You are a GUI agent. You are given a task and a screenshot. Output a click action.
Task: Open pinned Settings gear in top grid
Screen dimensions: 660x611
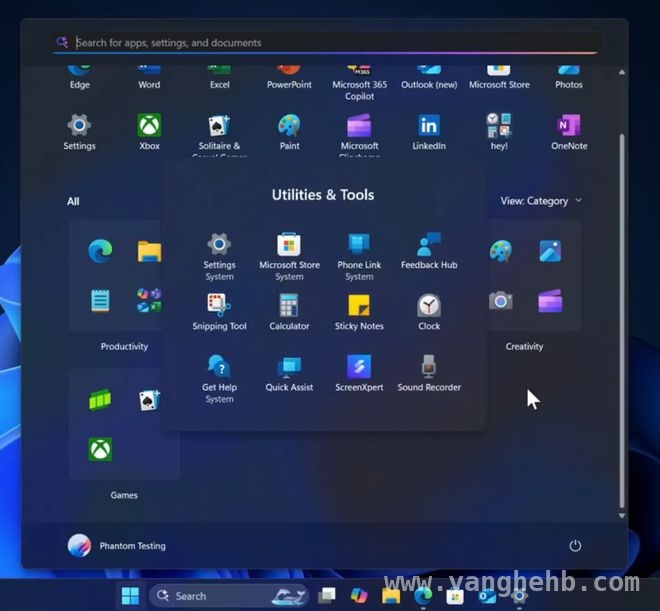click(79, 132)
